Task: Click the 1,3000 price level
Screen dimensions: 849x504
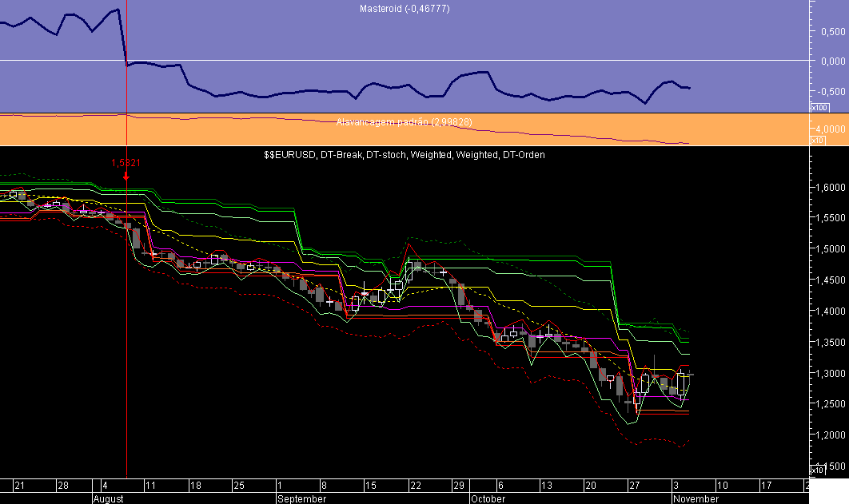Action: (x=831, y=374)
